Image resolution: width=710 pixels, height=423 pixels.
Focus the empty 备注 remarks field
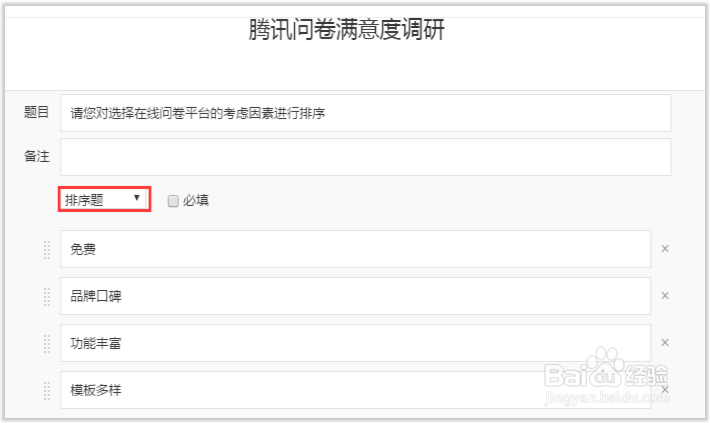click(x=365, y=157)
